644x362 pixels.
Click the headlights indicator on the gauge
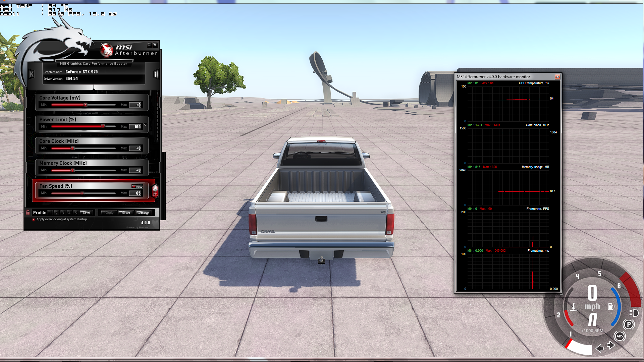tap(634, 313)
